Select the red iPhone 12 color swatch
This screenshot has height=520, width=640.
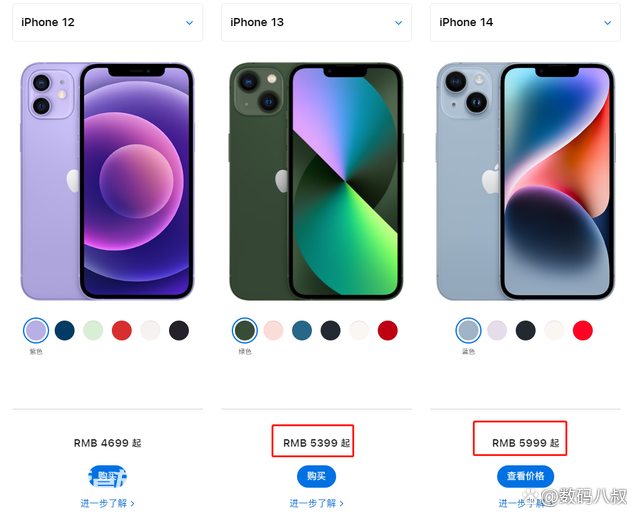tap(122, 330)
